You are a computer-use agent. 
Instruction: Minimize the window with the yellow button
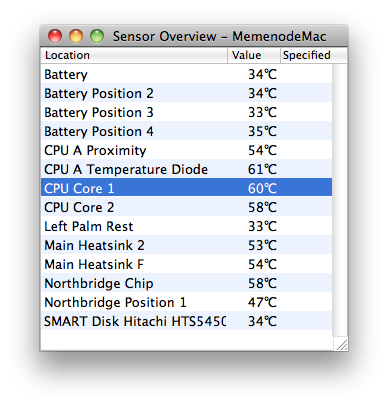click(76, 36)
